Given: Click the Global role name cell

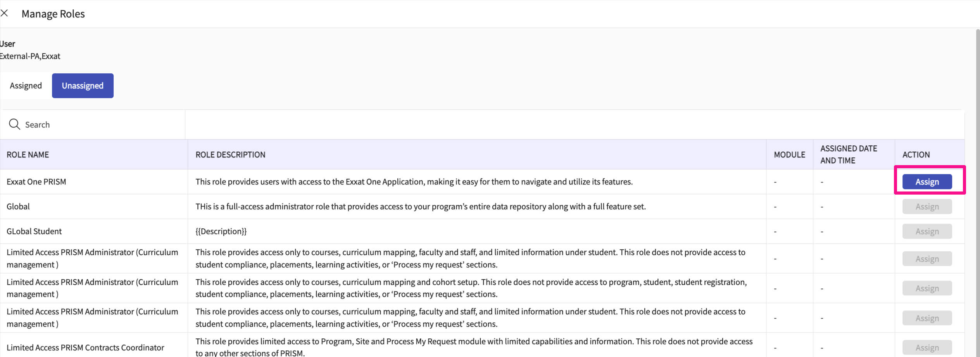Looking at the screenshot, I should [18, 207].
